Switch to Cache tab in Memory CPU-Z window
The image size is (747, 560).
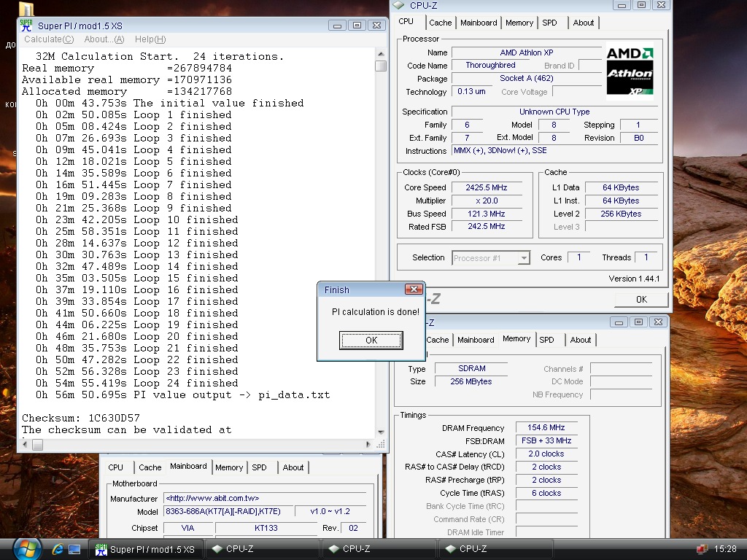coord(438,340)
